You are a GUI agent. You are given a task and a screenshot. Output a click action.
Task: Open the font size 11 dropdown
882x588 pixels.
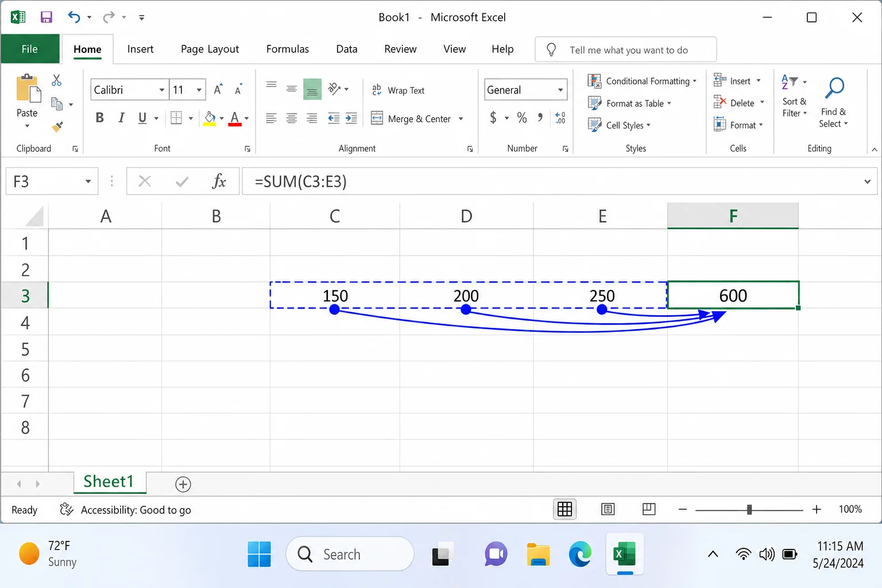click(x=199, y=90)
